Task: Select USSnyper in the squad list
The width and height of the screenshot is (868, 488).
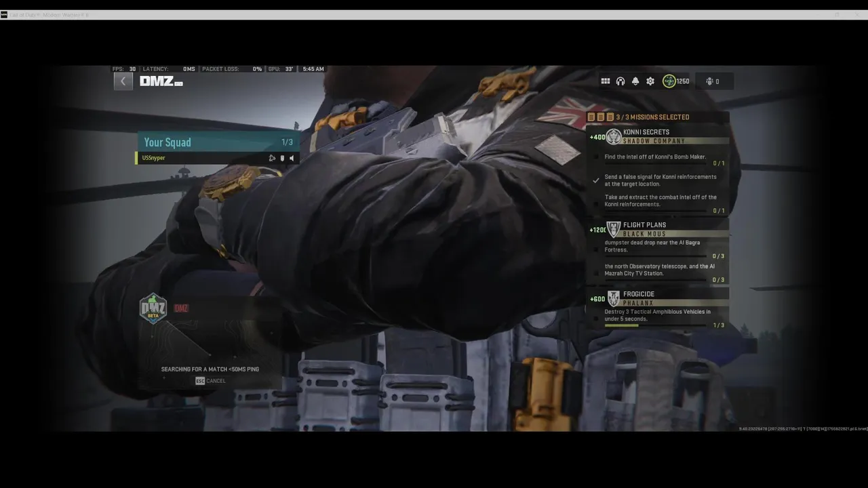Action: [217, 158]
